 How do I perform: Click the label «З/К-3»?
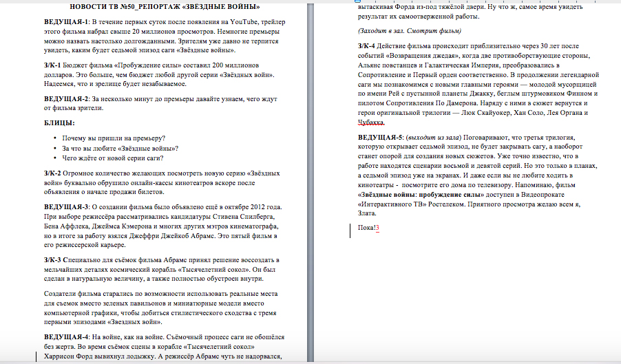pos(52,260)
